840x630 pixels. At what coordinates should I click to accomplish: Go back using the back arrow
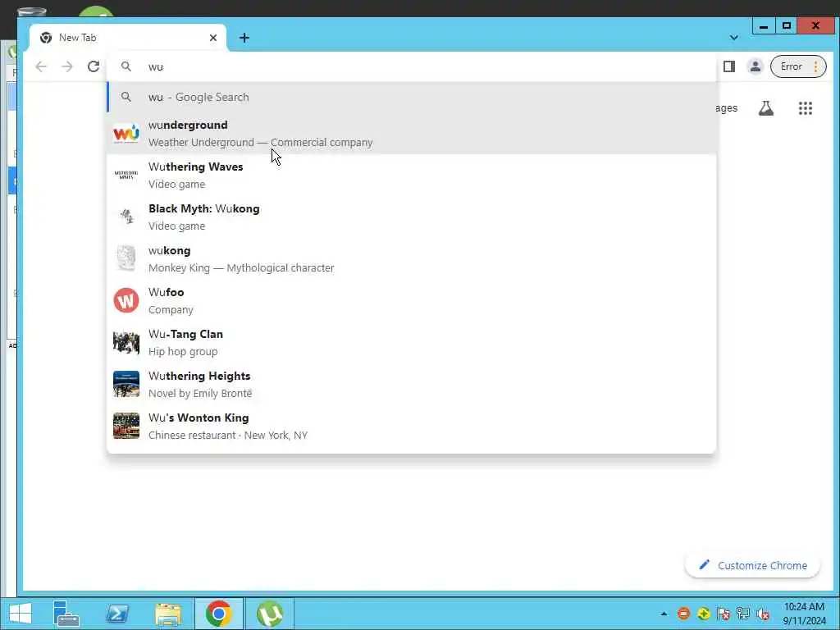pyautogui.click(x=41, y=66)
